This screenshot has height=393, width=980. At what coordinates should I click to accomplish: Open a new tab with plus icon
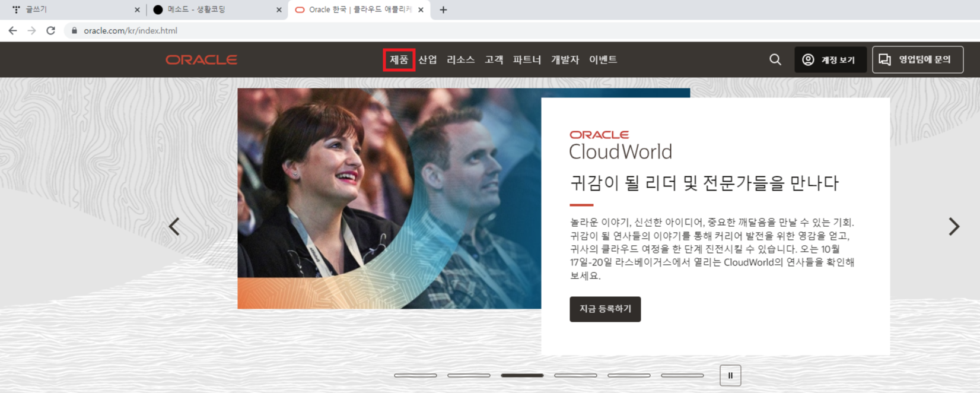tap(443, 9)
